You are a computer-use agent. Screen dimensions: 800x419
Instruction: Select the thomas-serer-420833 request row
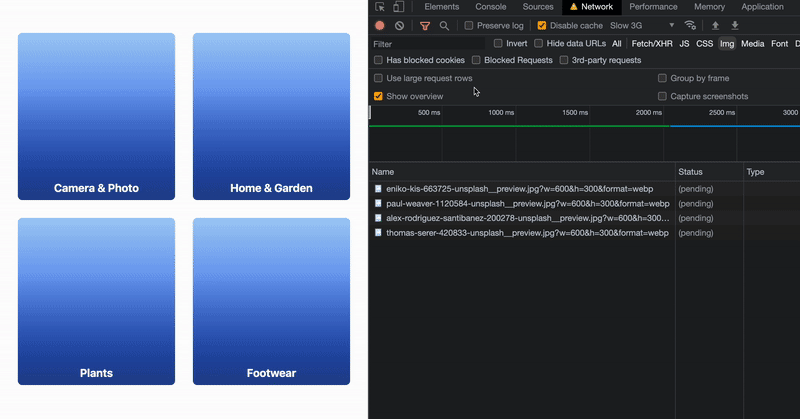tap(584, 233)
